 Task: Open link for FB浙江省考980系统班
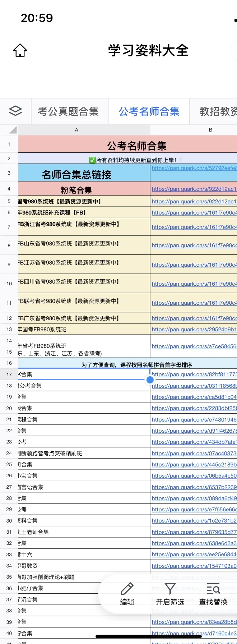click(194, 227)
